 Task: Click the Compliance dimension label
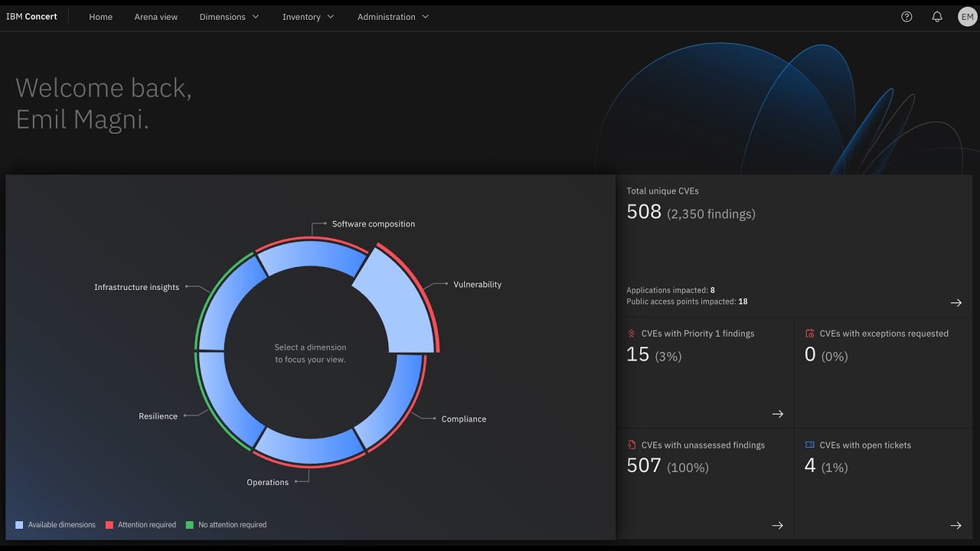[x=464, y=419]
